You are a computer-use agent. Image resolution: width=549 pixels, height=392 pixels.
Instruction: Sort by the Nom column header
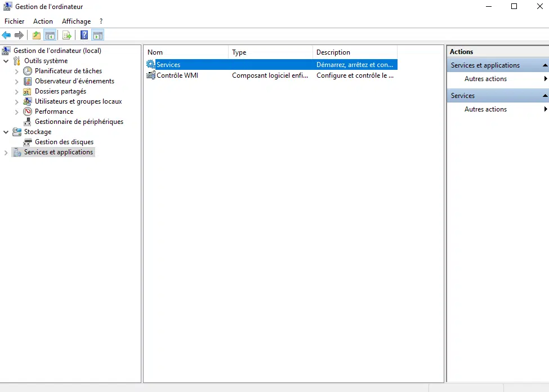tap(186, 52)
